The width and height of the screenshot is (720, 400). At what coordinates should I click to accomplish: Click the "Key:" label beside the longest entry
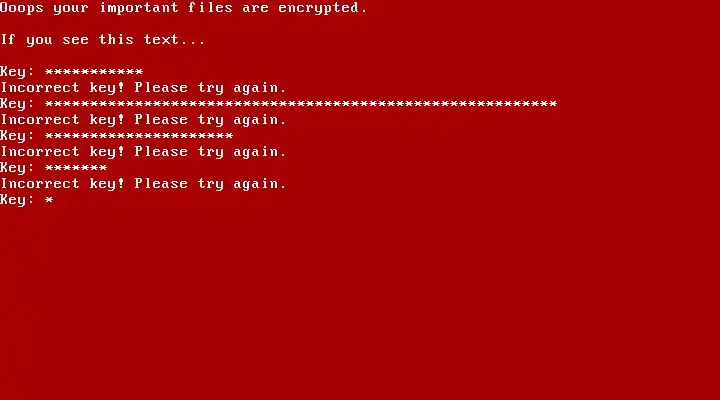tap(17, 104)
